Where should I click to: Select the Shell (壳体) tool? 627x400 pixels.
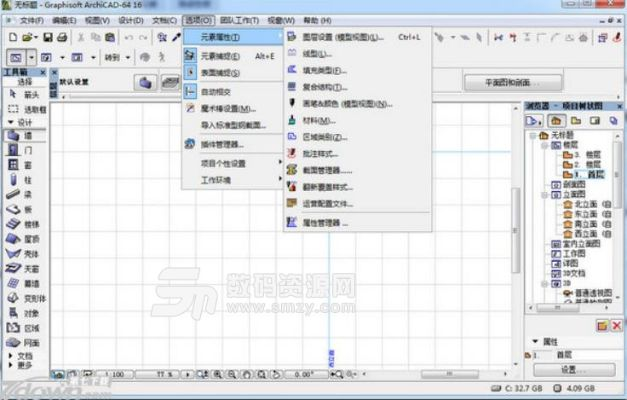24,254
